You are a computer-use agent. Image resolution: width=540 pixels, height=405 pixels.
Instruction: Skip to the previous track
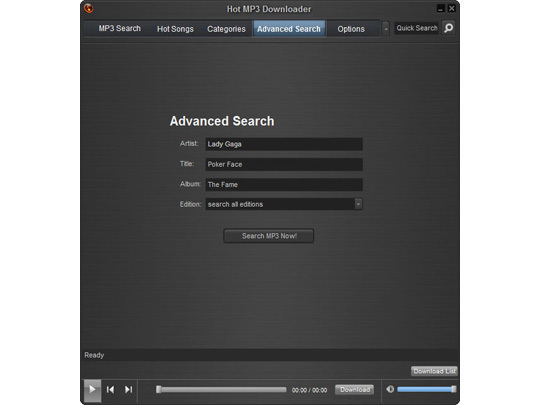pyautogui.click(x=111, y=390)
